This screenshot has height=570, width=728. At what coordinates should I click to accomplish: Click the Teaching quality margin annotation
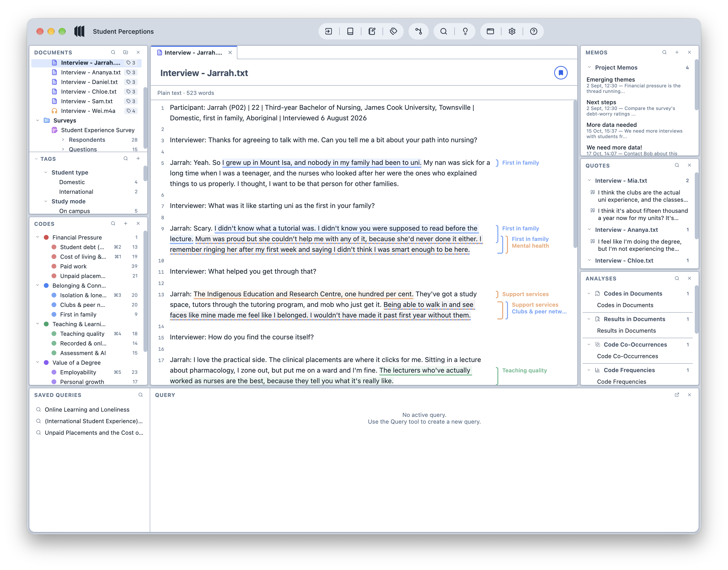[x=524, y=370]
